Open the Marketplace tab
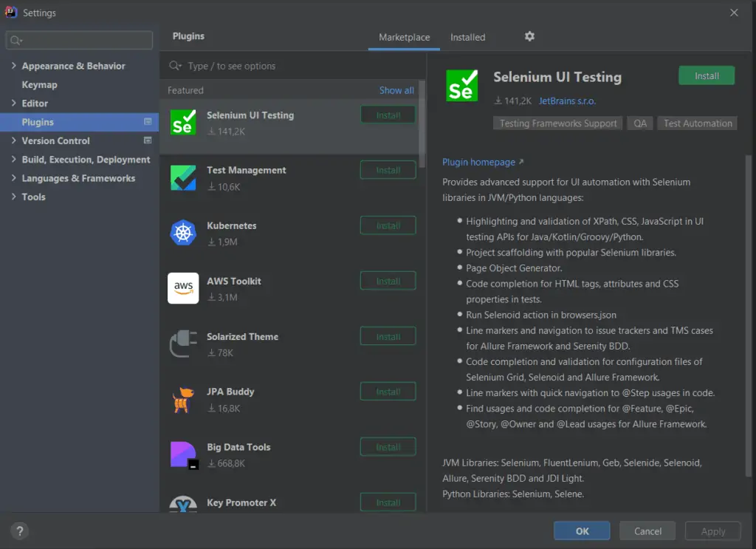Viewport: 756px width, 549px height. point(404,37)
